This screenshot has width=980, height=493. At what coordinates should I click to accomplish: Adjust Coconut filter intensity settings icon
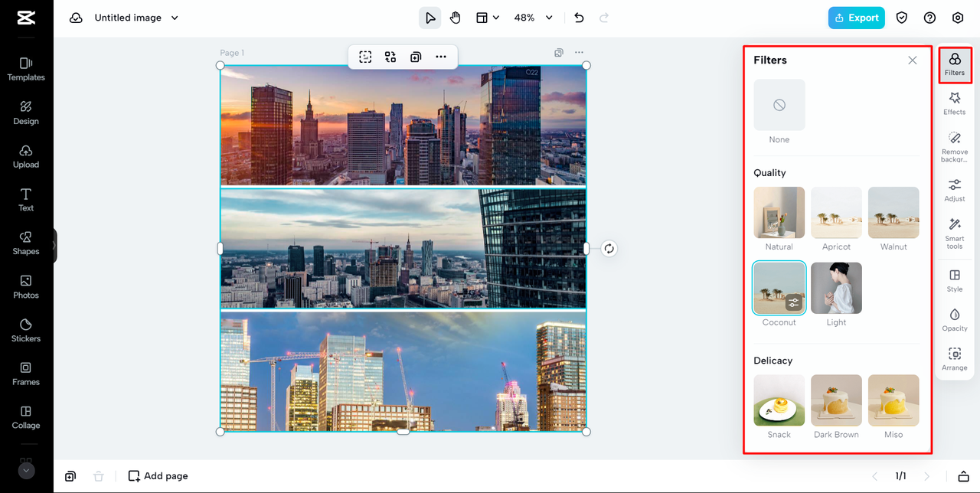794,302
